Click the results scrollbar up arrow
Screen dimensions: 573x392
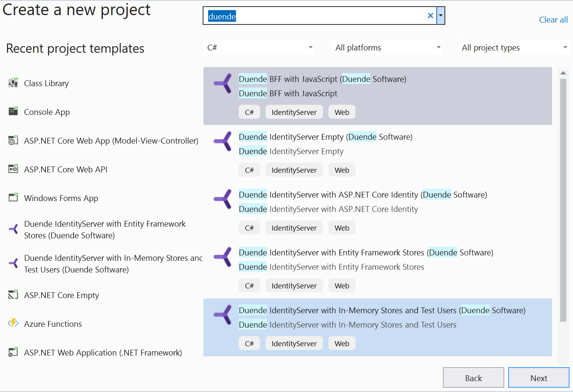coord(563,73)
